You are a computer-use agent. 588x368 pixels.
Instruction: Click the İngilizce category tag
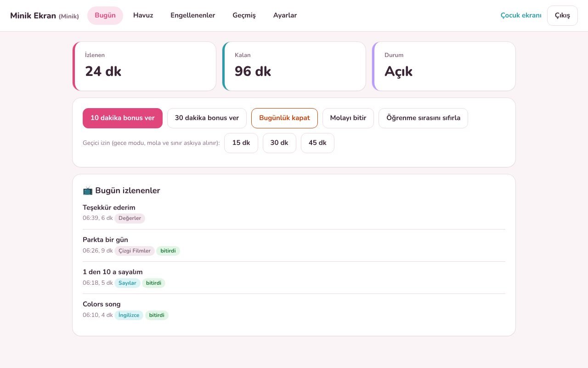[129, 315]
